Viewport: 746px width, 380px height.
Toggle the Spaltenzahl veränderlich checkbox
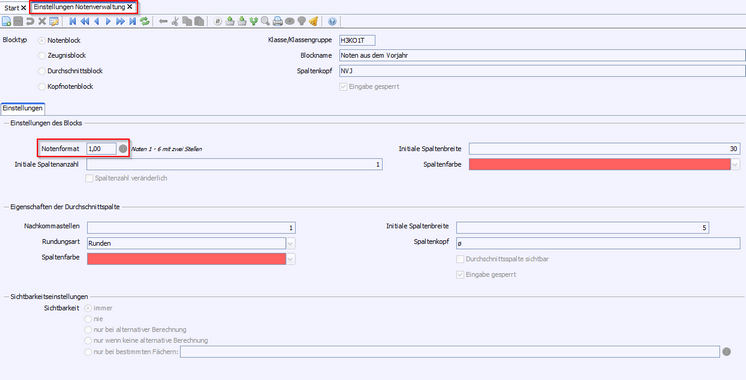pos(89,178)
